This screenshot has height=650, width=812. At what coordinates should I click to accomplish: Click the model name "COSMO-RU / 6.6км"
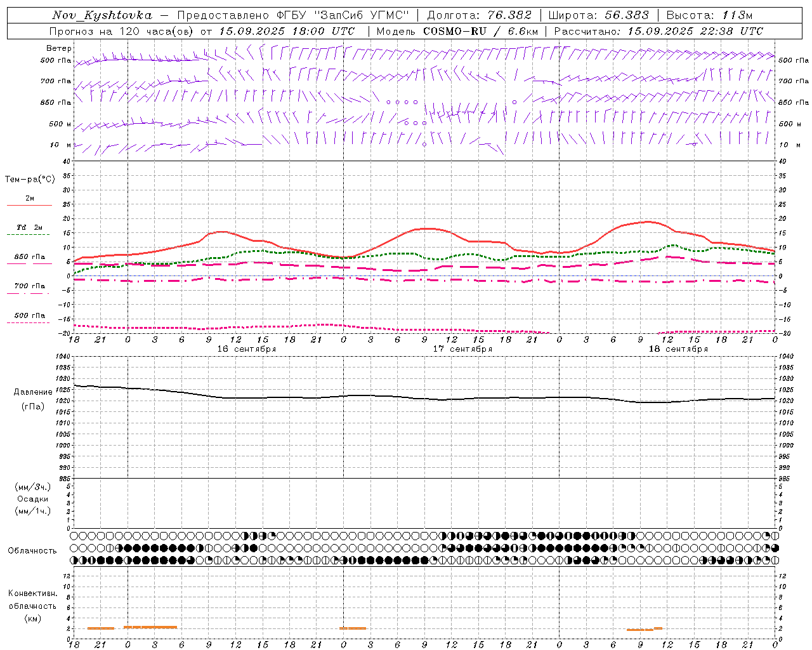pos(481,31)
